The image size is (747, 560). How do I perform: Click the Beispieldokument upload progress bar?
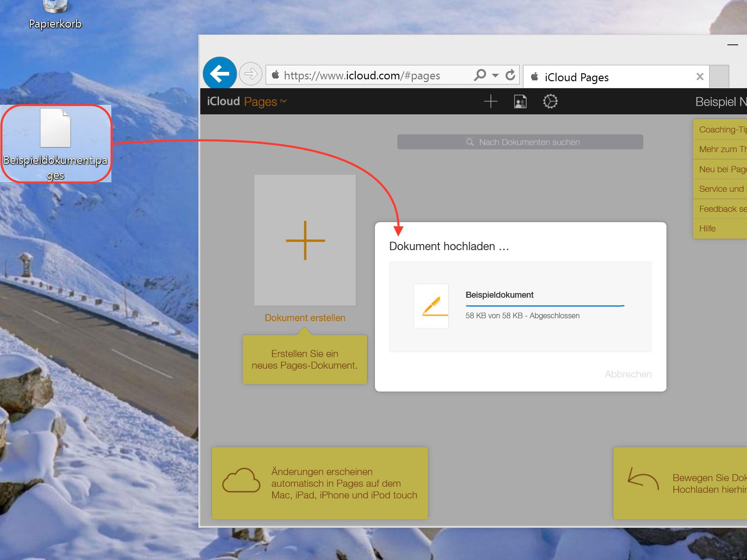pos(545,306)
